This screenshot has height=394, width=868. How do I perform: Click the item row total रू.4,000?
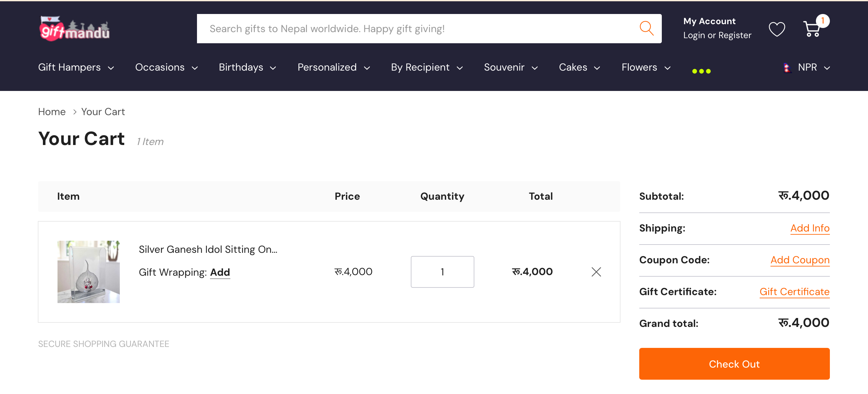tap(532, 272)
